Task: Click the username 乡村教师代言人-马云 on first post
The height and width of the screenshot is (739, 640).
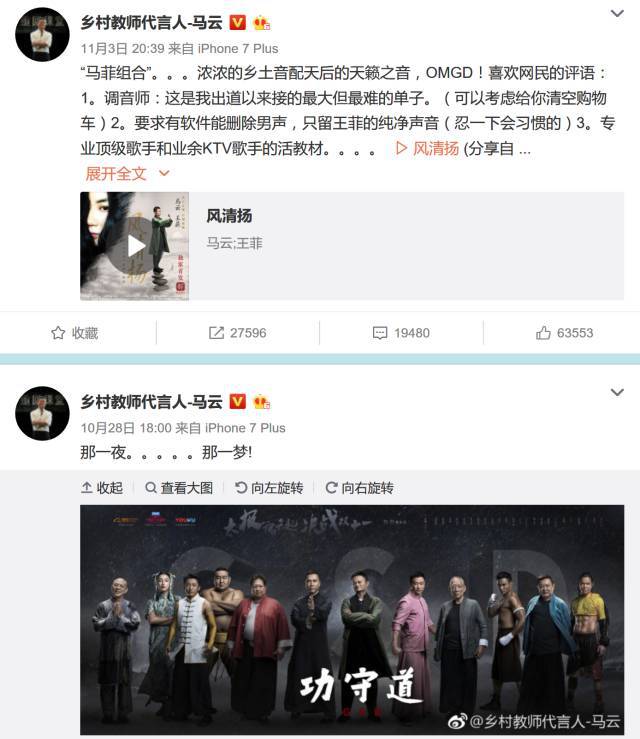Action: pos(151,22)
